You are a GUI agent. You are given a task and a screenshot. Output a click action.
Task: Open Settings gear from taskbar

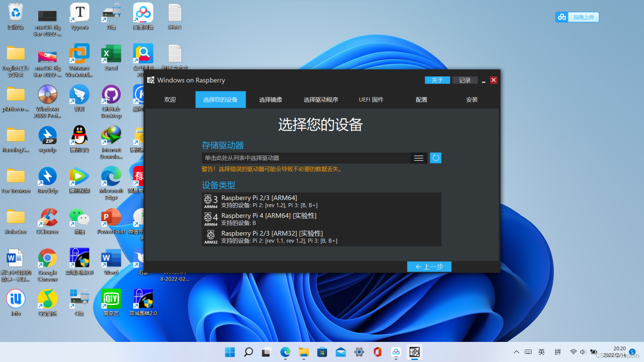[359, 352]
